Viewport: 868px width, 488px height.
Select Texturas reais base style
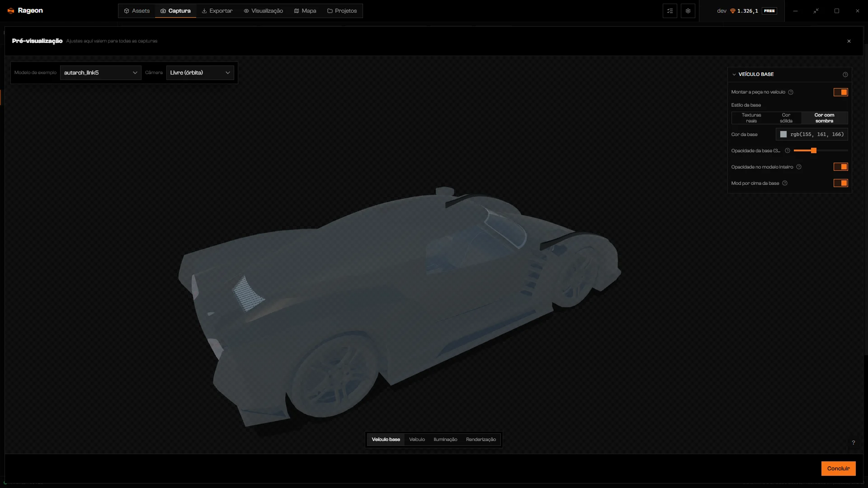[x=751, y=118]
